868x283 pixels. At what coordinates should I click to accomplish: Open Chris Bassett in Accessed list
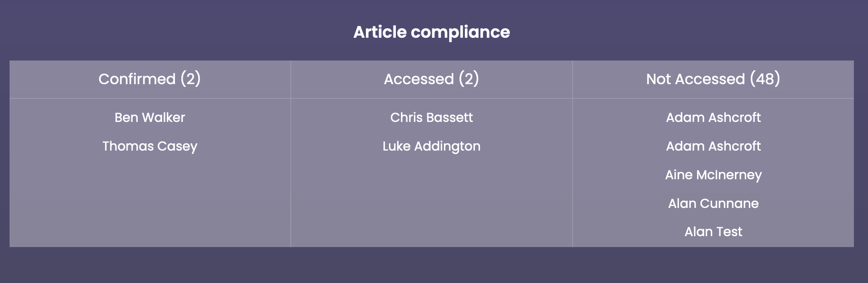[432, 117]
